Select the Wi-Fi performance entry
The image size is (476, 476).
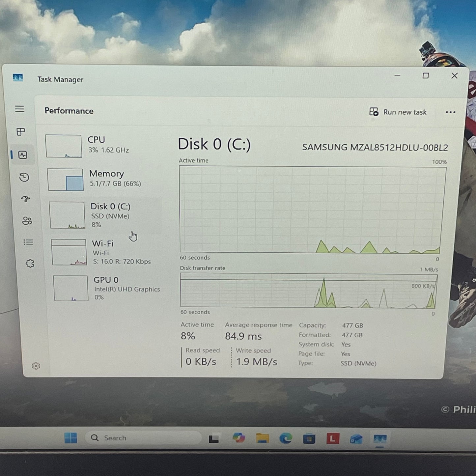[106, 252]
